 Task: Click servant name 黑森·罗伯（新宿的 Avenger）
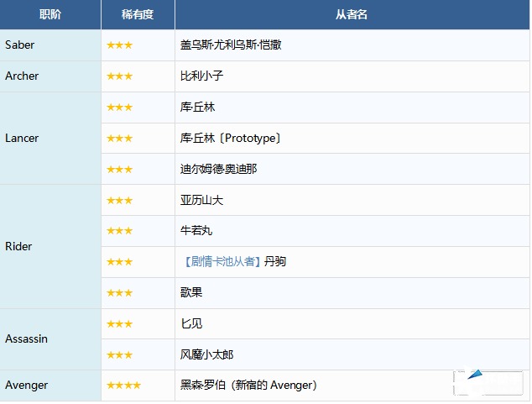(x=248, y=386)
